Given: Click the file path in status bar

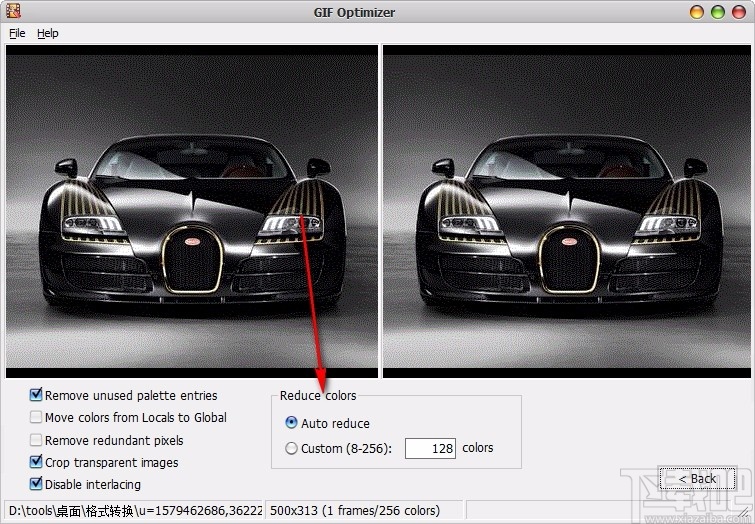Looking at the screenshot, I should point(135,511).
